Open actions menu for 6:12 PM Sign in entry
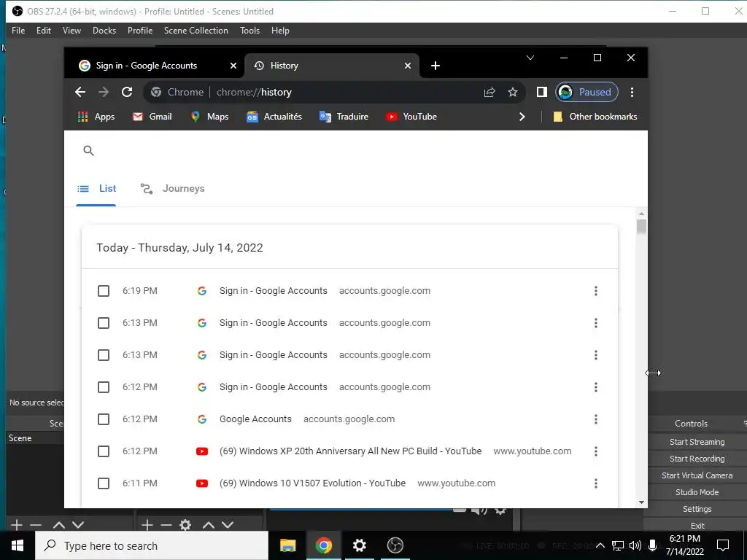 pyautogui.click(x=595, y=387)
